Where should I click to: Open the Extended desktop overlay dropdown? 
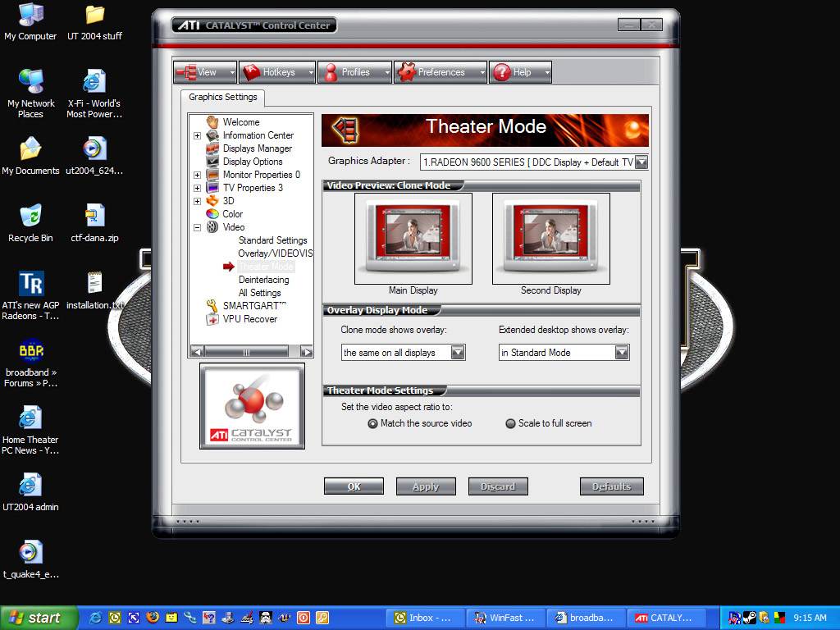(622, 353)
